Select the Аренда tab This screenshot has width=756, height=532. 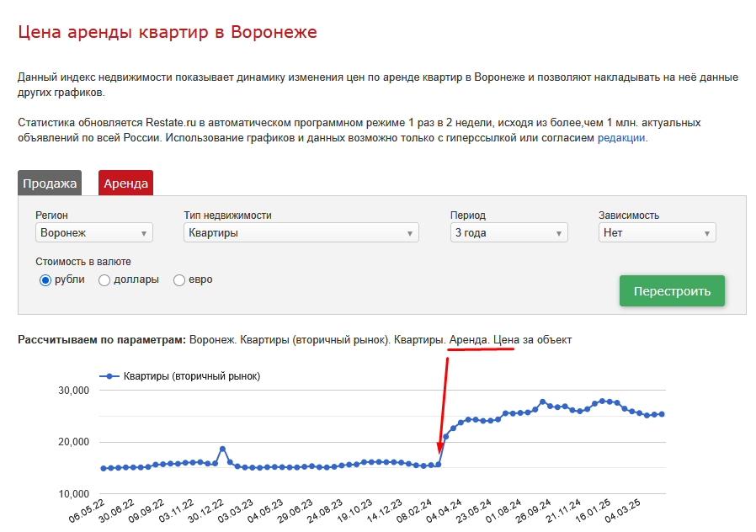click(125, 184)
